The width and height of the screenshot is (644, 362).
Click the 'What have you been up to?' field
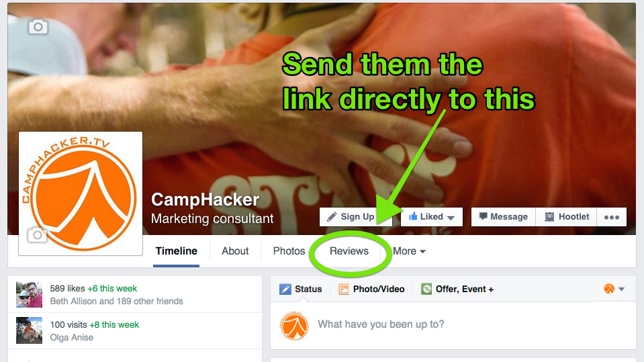[x=453, y=324]
